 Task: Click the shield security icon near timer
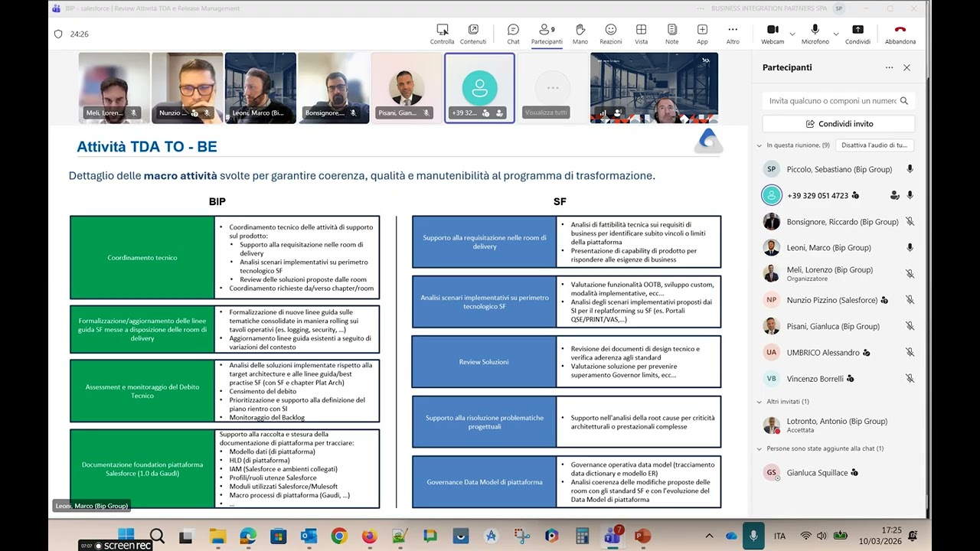click(58, 34)
